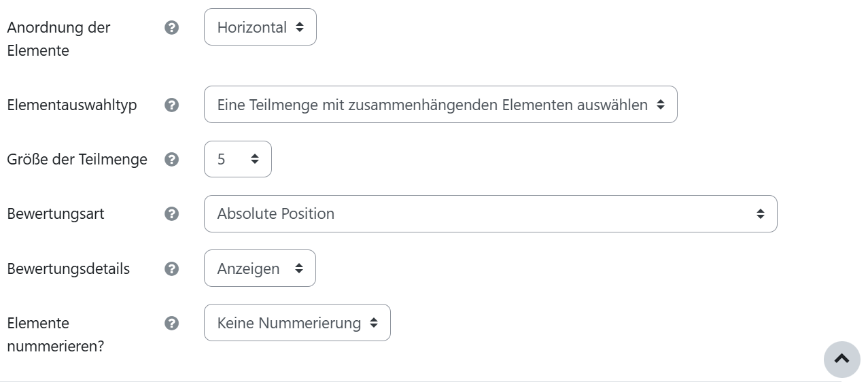
Task: Open help for Anordnung der Elemente
Action: 172,27
